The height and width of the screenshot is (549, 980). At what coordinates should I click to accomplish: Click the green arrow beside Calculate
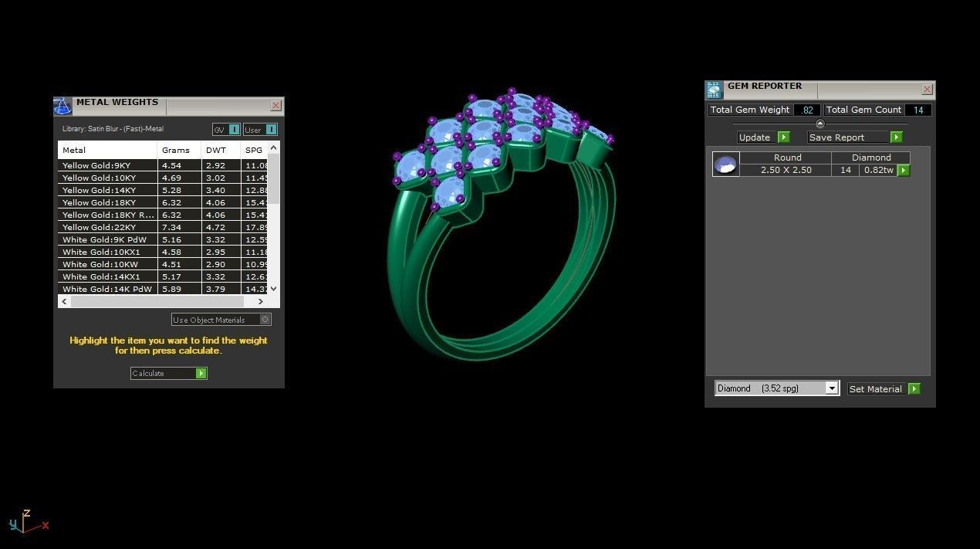point(201,374)
